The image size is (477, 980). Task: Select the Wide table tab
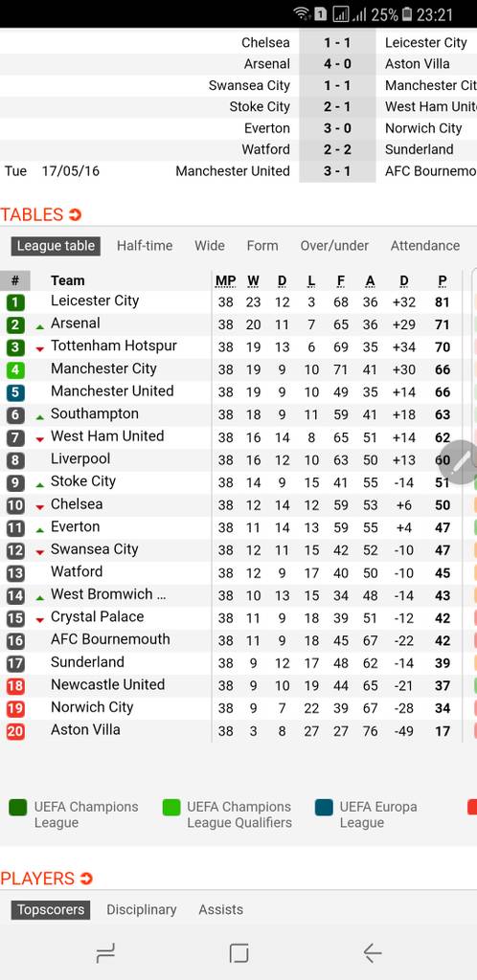pyautogui.click(x=210, y=246)
